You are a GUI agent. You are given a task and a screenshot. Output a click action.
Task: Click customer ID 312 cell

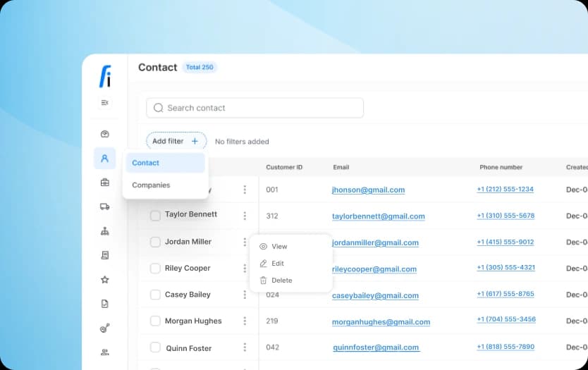272,216
